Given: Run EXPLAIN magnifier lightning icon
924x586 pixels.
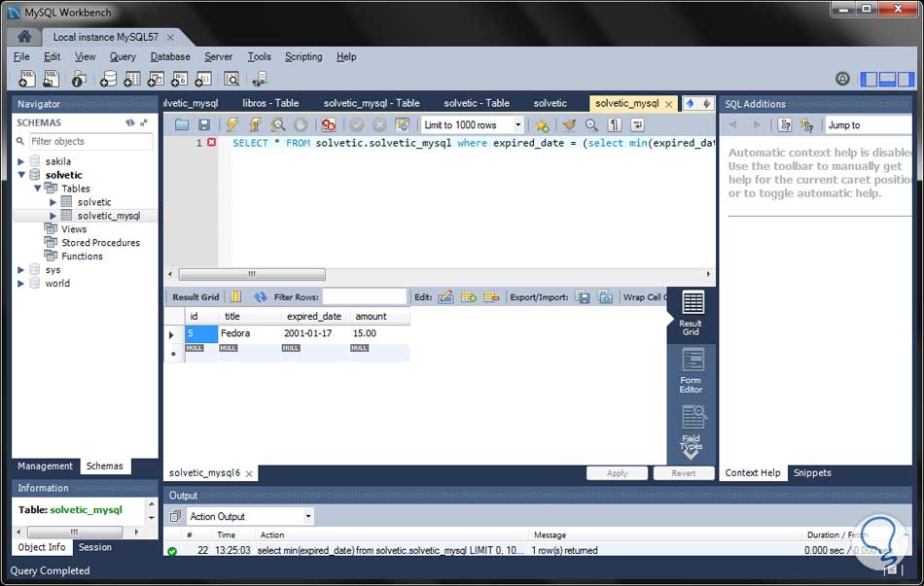Looking at the screenshot, I should pyautogui.click(x=277, y=124).
